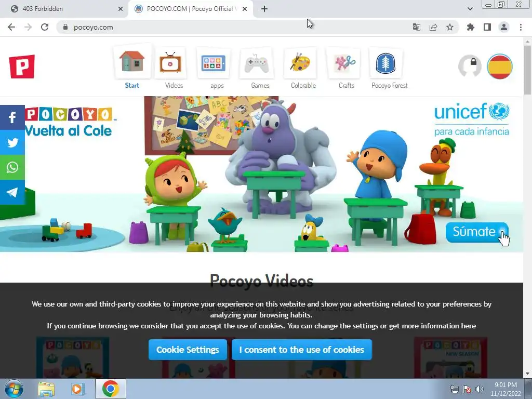The width and height of the screenshot is (532, 399).
Task: Open Windows Explorer from the taskbar
Action: point(46,389)
